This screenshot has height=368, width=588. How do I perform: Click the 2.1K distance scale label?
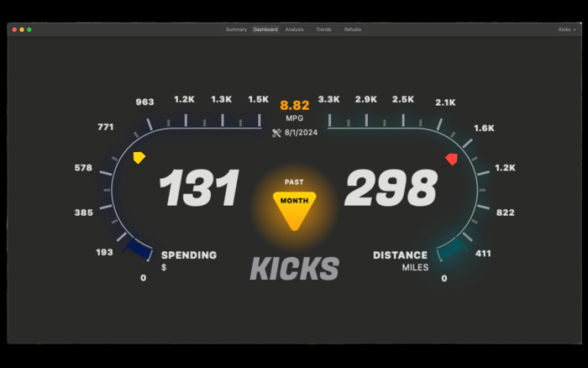tap(445, 103)
